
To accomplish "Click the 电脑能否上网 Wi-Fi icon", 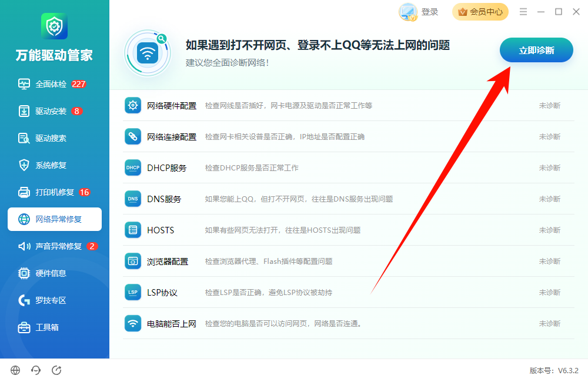I will [x=133, y=323].
